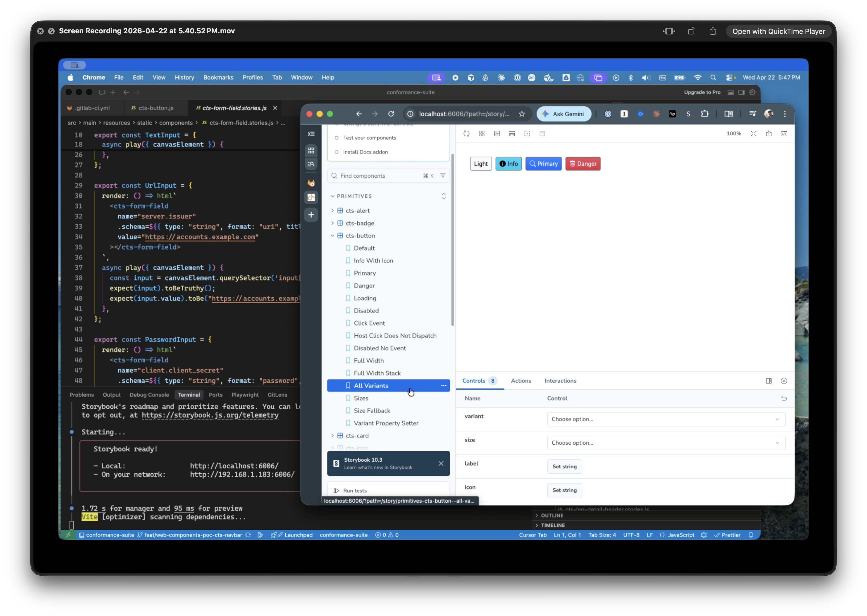Bookmark the page with the star icon

click(x=522, y=114)
